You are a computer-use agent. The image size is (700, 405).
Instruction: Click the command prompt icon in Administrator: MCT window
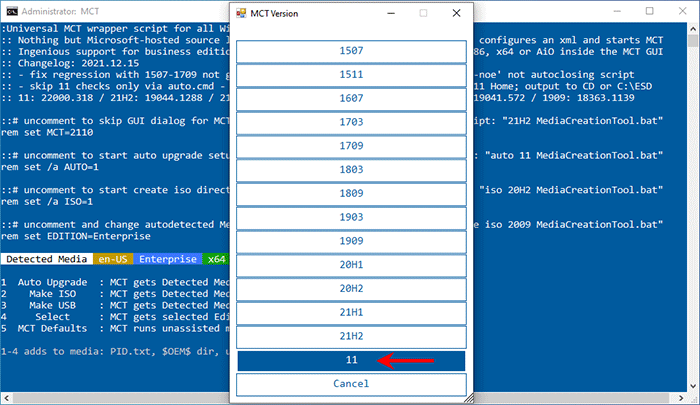tap(12, 12)
